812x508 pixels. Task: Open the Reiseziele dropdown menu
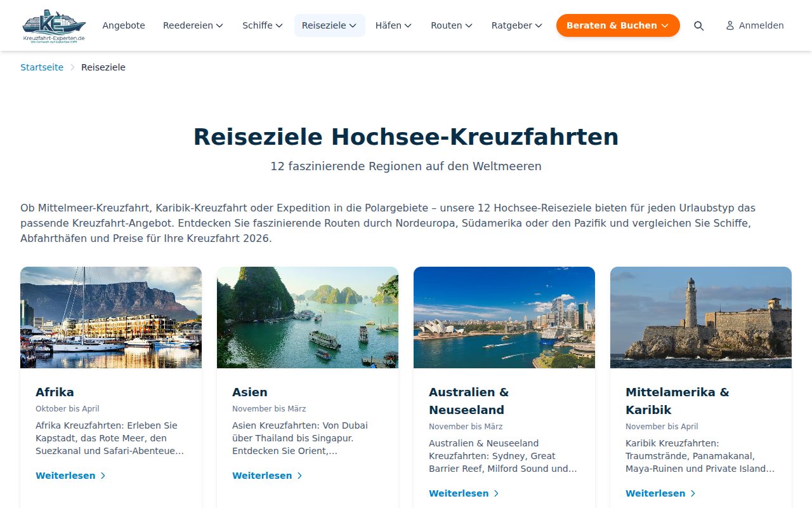[329, 25]
